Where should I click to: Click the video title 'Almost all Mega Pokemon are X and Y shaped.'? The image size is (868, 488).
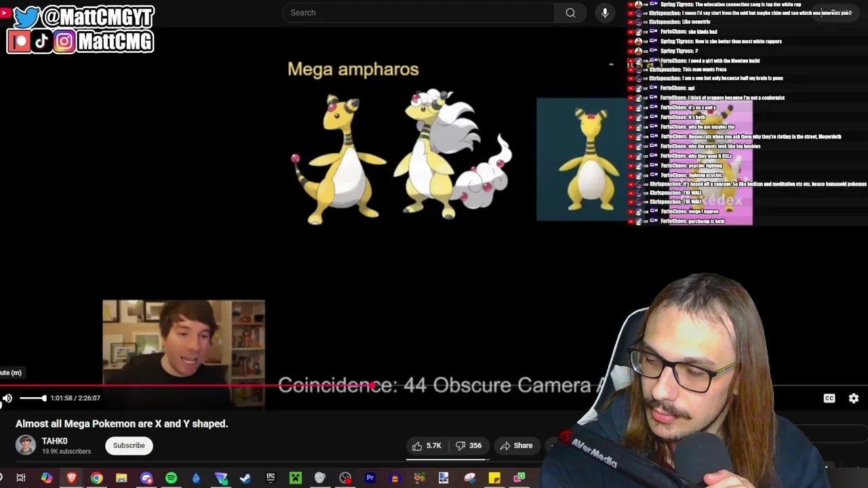click(122, 424)
